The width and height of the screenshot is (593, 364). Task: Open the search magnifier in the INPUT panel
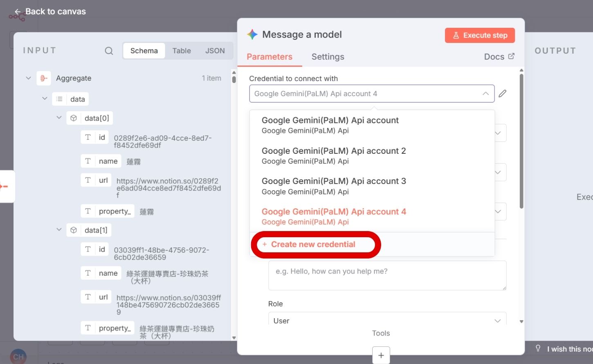tap(108, 50)
